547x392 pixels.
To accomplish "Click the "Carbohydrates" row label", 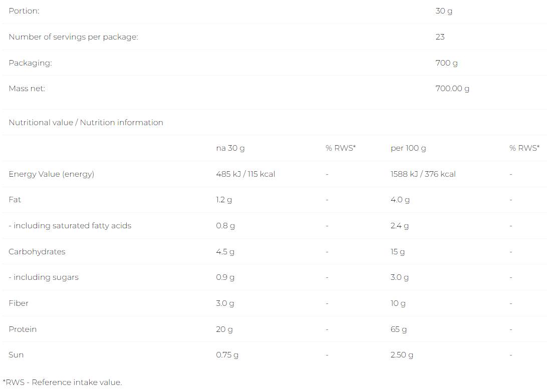I will 37,252.
